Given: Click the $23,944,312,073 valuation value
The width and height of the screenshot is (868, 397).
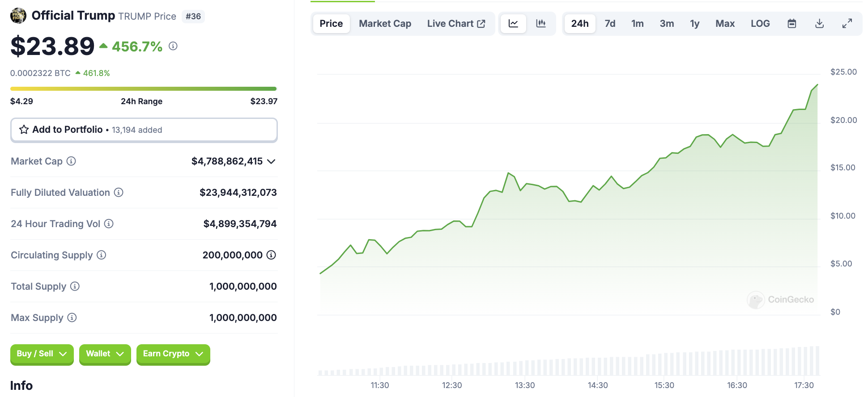Looking at the screenshot, I should coord(238,193).
